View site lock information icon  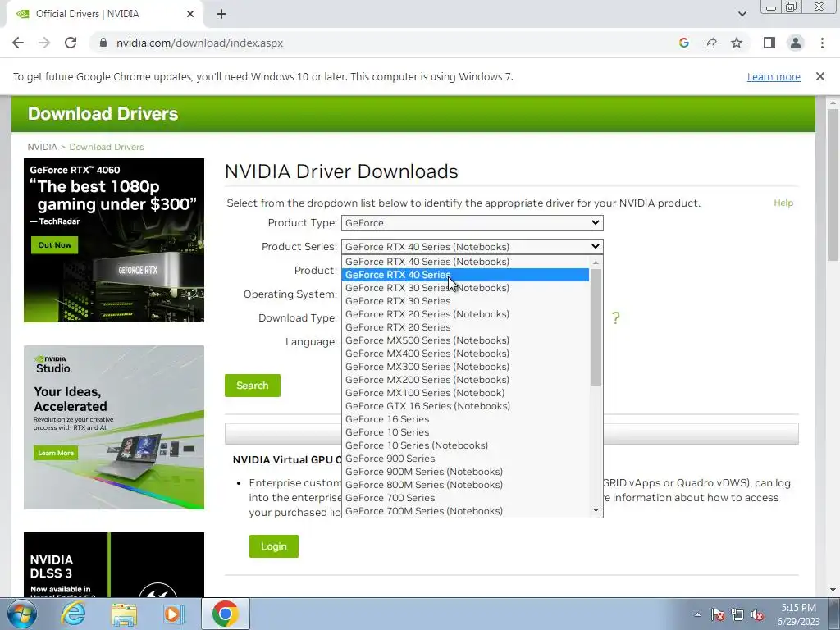[x=103, y=43]
